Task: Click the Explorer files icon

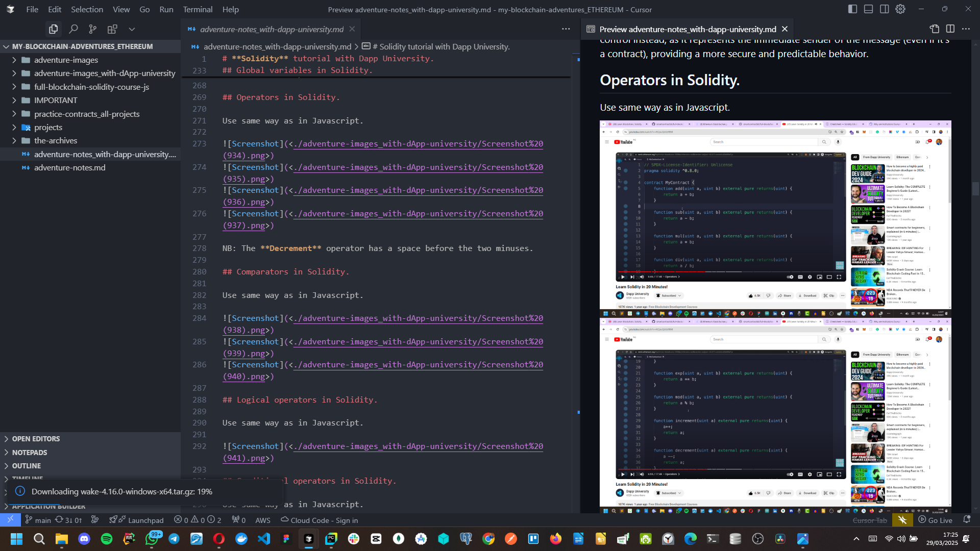Action: (53, 29)
